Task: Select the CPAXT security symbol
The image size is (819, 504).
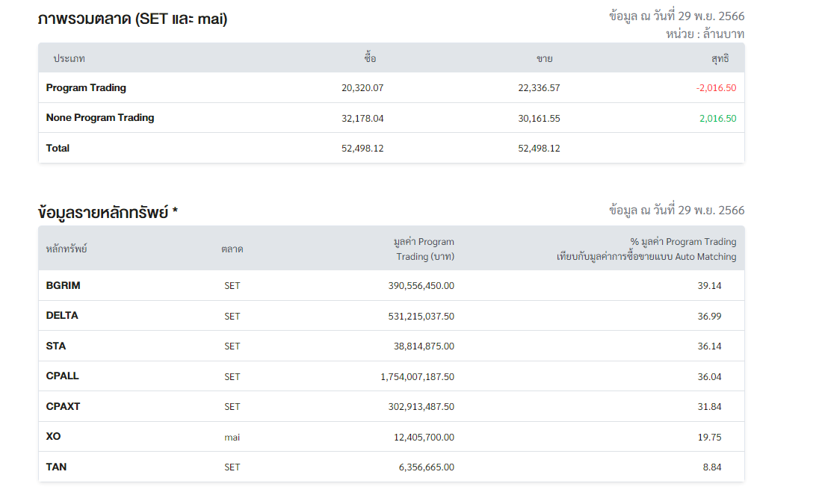Action: (x=64, y=406)
